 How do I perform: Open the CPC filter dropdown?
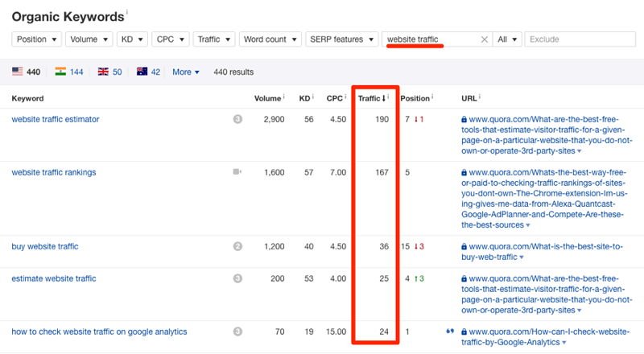click(x=171, y=39)
